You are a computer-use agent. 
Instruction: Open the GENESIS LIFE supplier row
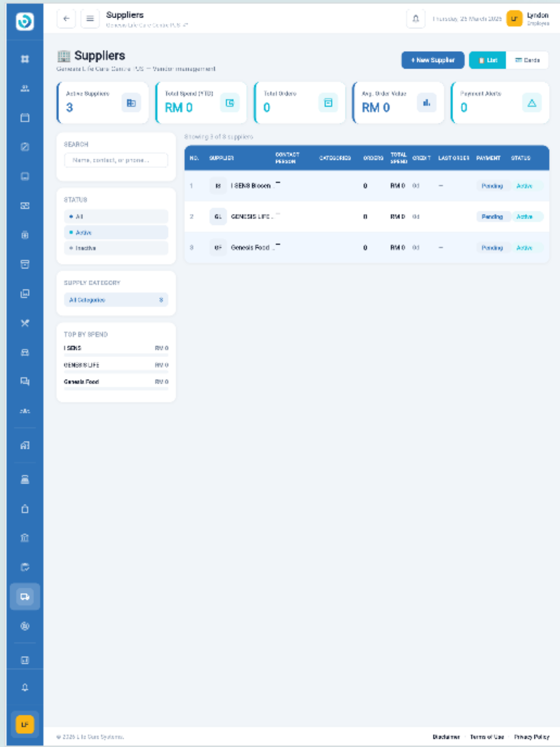point(367,216)
